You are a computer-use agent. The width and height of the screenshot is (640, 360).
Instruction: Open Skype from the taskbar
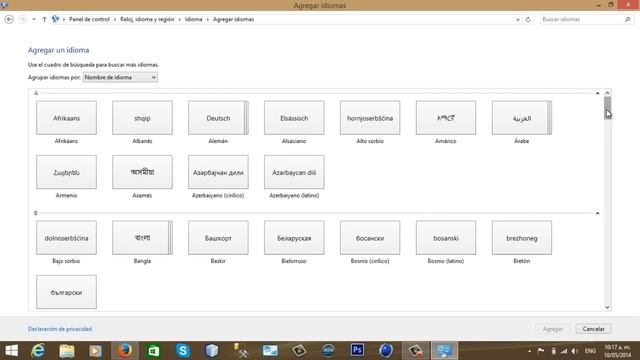pos(183,351)
